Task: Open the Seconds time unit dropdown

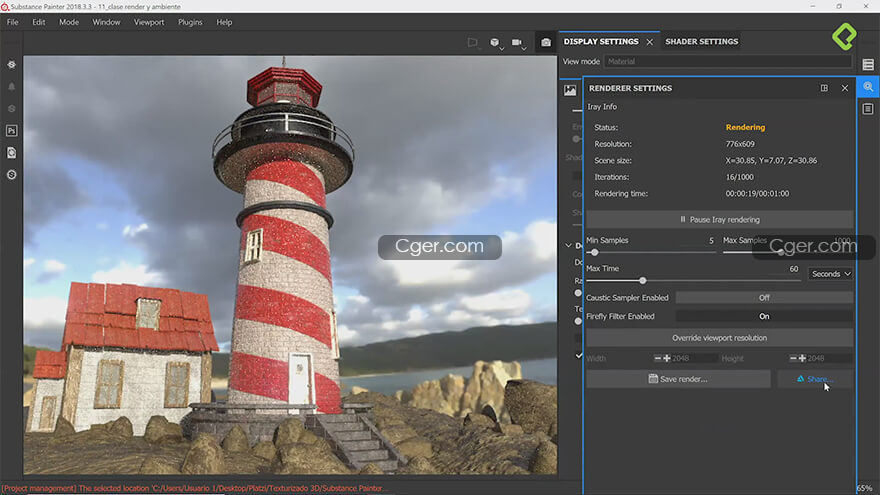Action: click(831, 274)
